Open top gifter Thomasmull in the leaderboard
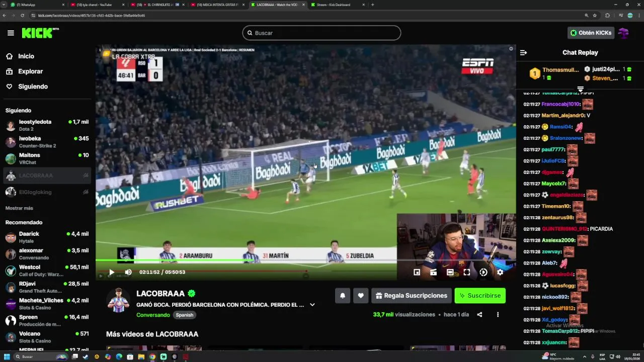Viewport: 644px width, 362px height. tap(554, 73)
